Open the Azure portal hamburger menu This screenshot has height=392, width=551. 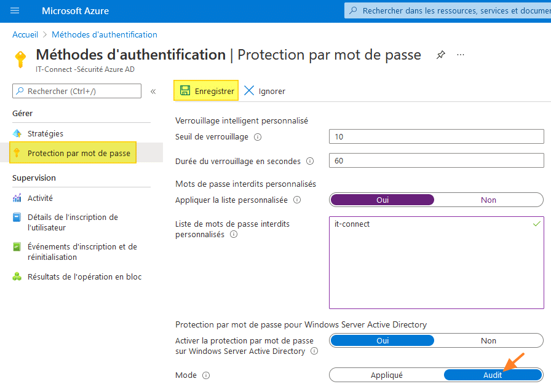[15, 10]
